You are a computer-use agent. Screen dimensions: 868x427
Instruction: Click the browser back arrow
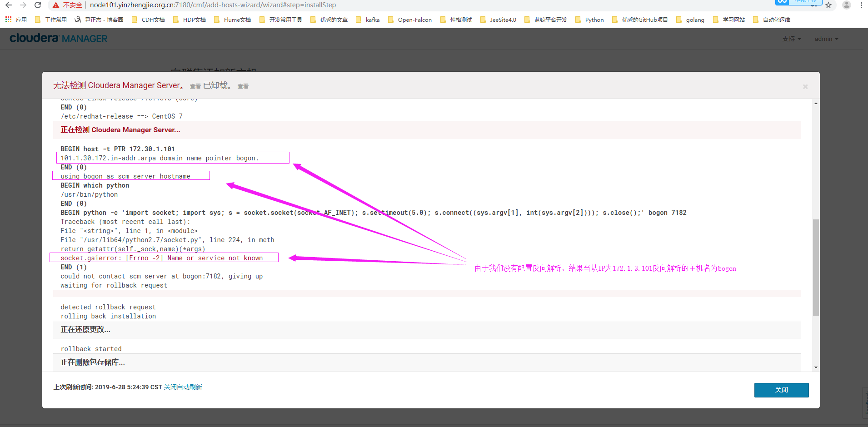tap(9, 5)
